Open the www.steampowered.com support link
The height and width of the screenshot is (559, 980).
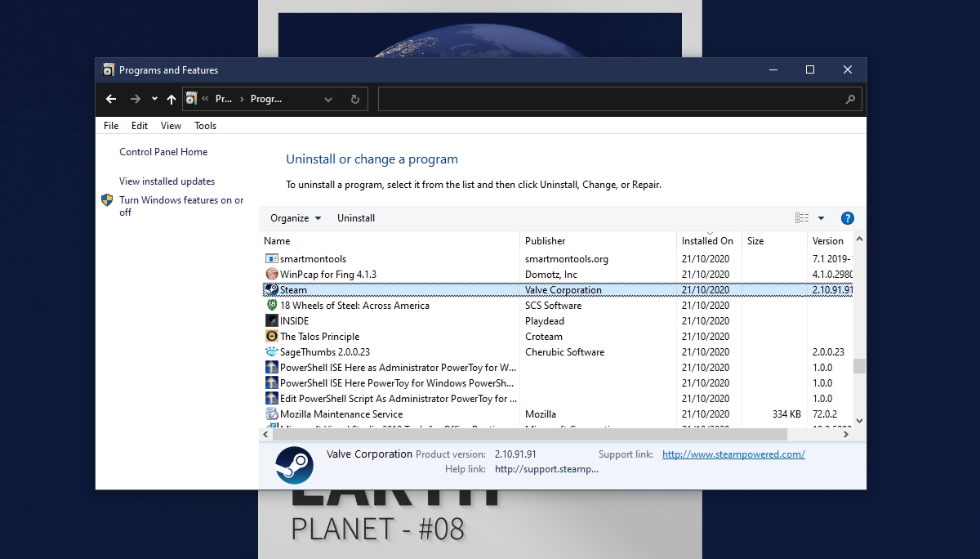coord(733,454)
